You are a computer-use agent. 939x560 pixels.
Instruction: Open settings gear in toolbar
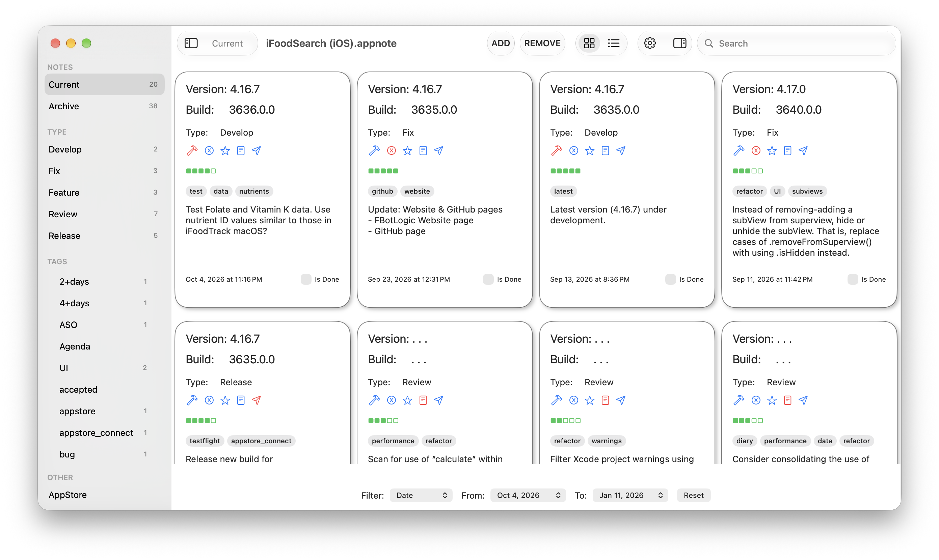coord(650,44)
